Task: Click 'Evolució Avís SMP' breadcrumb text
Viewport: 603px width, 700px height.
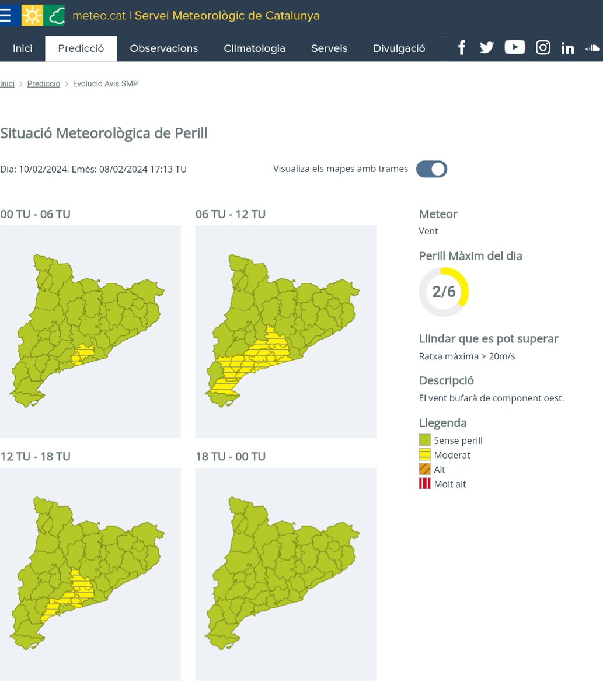Action: [105, 84]
